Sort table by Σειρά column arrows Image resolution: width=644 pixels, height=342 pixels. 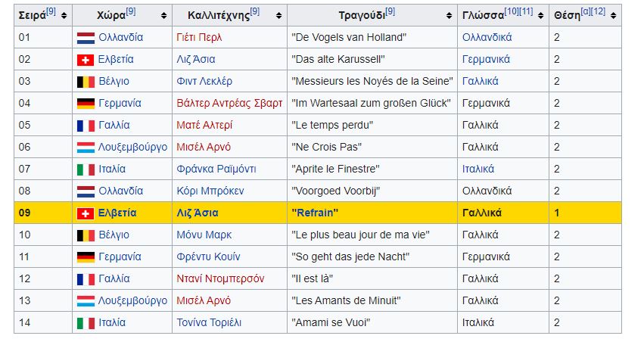point(64,16)
